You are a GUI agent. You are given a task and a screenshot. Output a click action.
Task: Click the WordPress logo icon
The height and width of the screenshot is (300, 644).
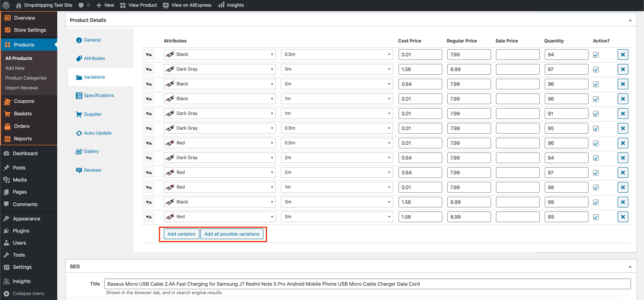click(6, 5)
